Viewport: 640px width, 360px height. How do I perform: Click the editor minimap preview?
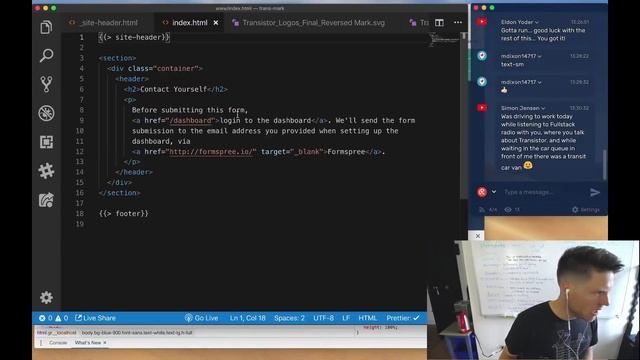[x=444, y=40]
